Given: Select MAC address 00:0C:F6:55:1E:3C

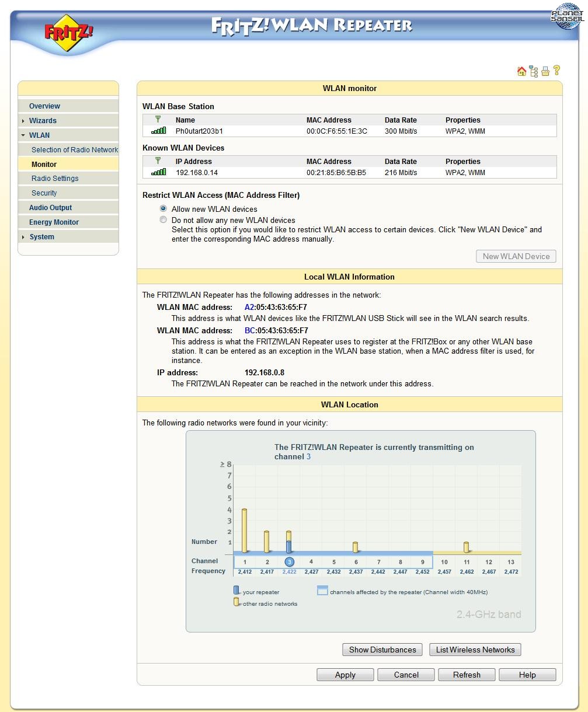Looking at the screenshot, I should [337, 131].
